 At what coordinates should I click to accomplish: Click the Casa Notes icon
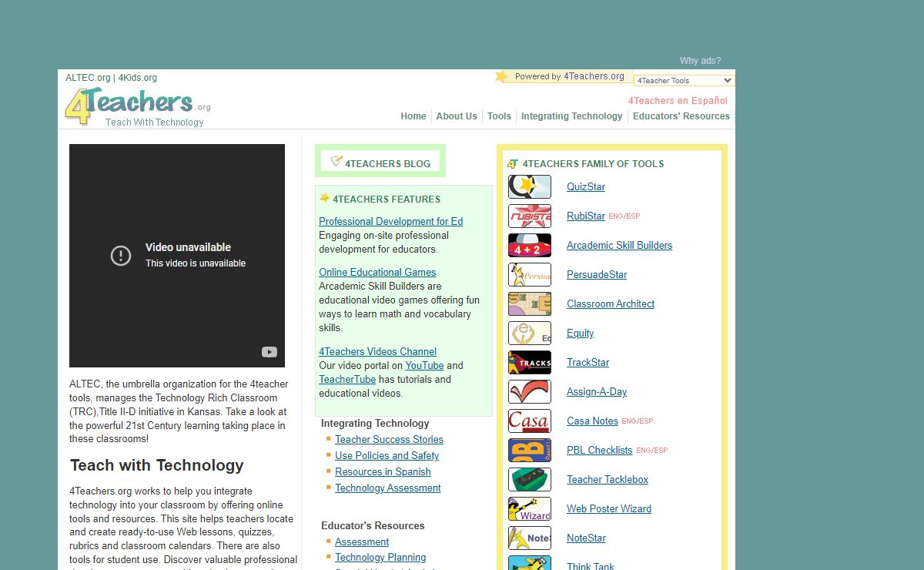(530, 421)
